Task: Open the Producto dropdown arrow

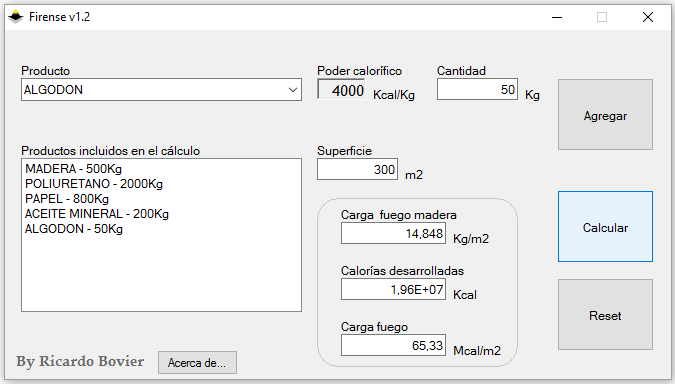Action: pyautogui.click(x=293, y=90)
